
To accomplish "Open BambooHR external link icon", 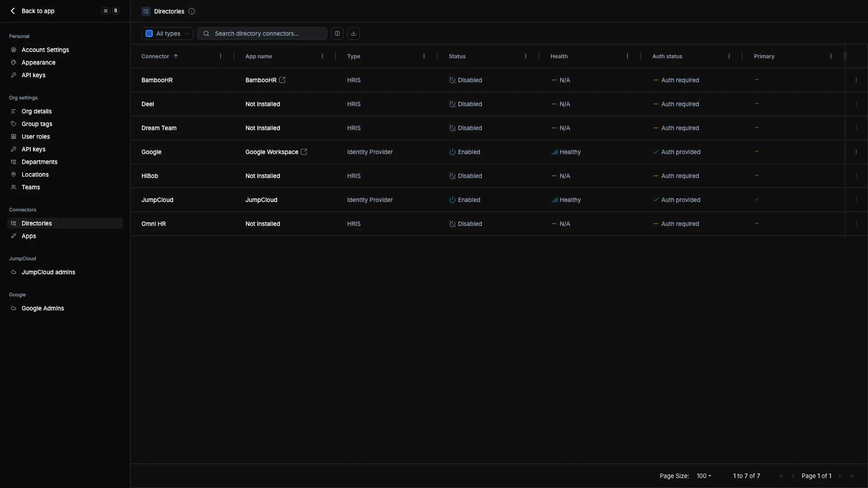I will coord(282,80).
